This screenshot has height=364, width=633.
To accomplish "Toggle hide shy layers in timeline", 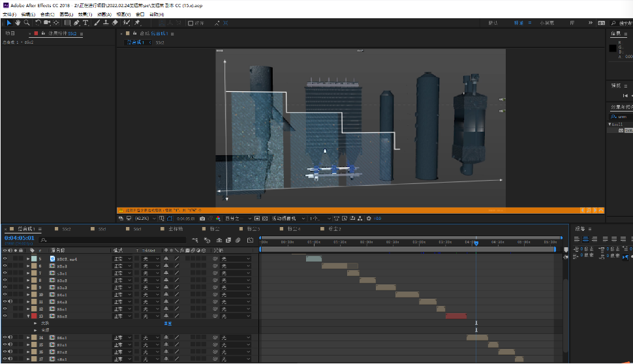I will click(219, 240).
